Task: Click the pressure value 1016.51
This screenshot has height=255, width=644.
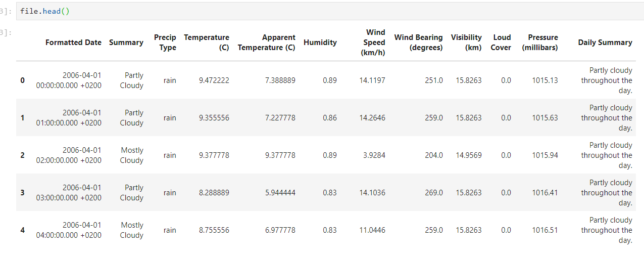Action: pos(545,230)
